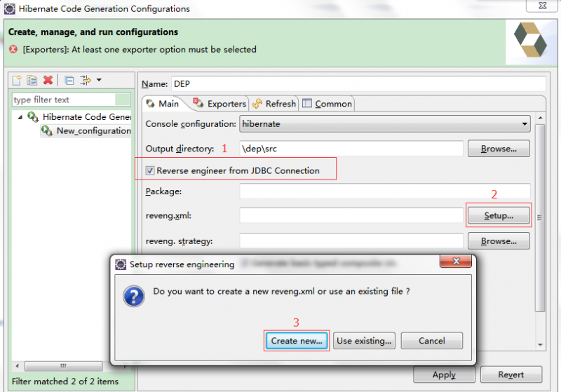This screenshot has height=392, width=561.
Task: Click the duplicate configuration icon
Action: [32, 81]
